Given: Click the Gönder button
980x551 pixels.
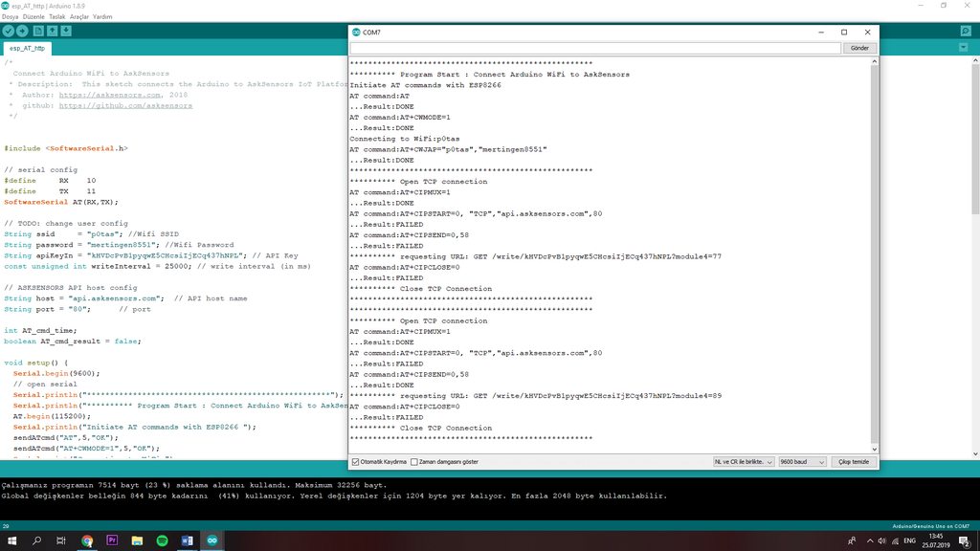Looking at the screenshot, I should coord(859,48).
